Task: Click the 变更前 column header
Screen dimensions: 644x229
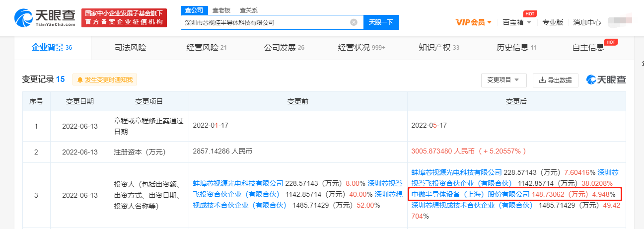Action: click(297, 101)
